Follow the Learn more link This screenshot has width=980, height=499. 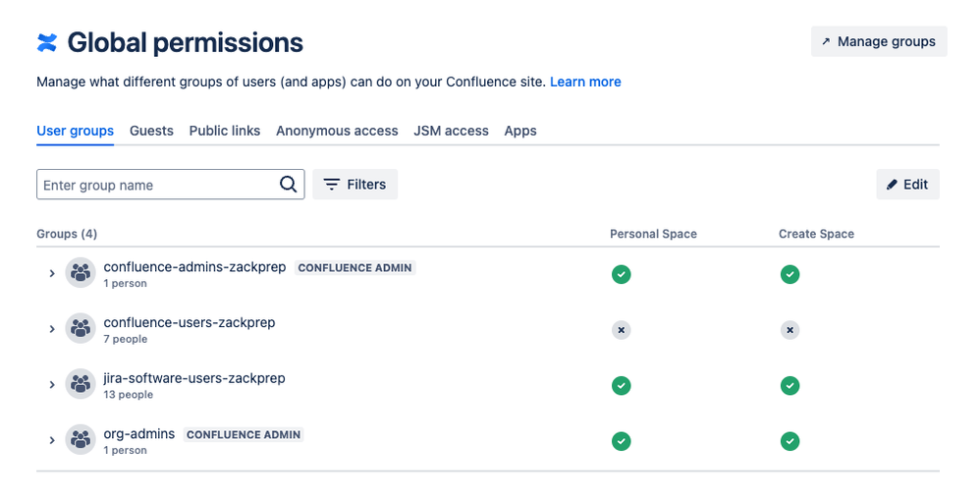(x=585, y=82)
